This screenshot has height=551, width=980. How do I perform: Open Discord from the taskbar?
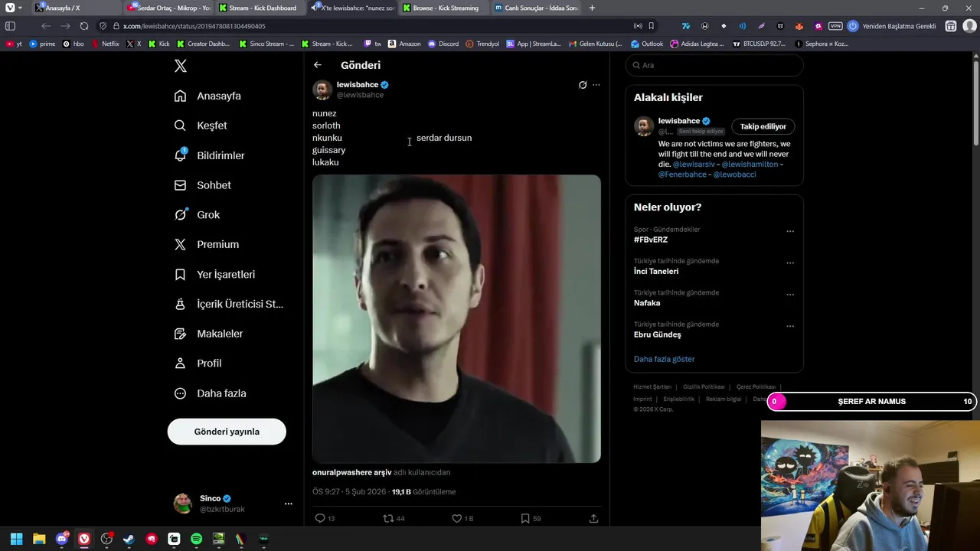[x=62, y=539]
